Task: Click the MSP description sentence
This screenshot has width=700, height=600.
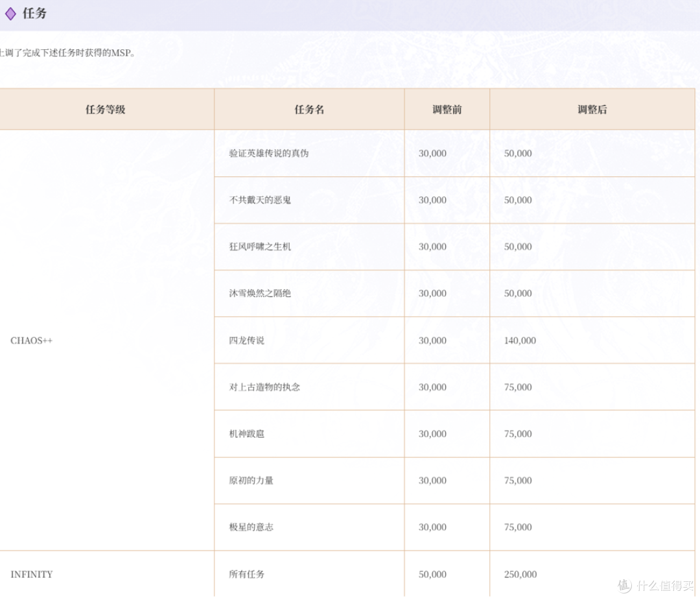Action: [67, 53]
